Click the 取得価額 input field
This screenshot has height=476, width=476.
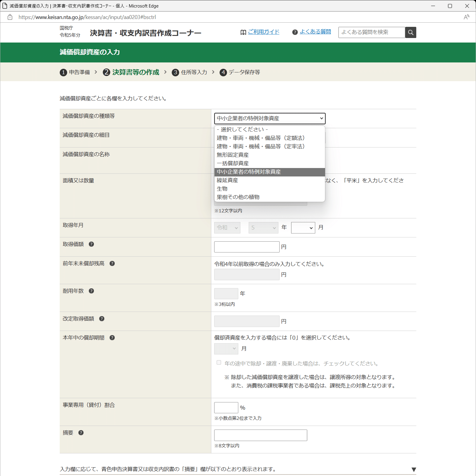(x=247, y=247)
